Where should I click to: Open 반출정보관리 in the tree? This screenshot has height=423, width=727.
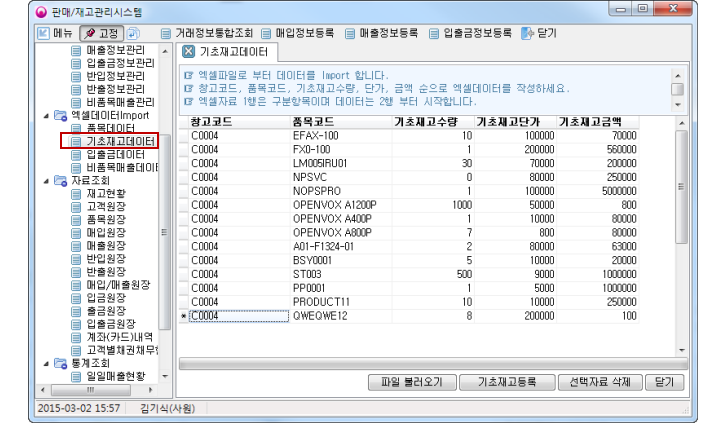coord(115,89)
